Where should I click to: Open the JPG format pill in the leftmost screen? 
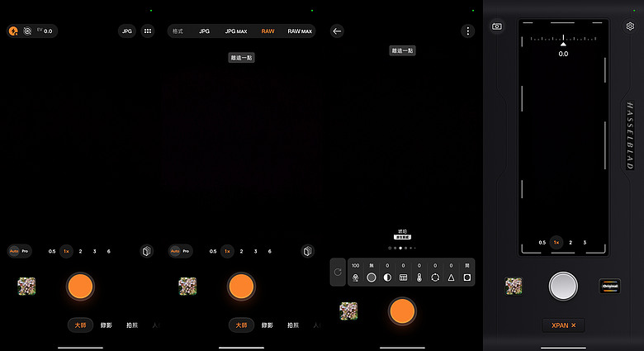click(127, 31)
